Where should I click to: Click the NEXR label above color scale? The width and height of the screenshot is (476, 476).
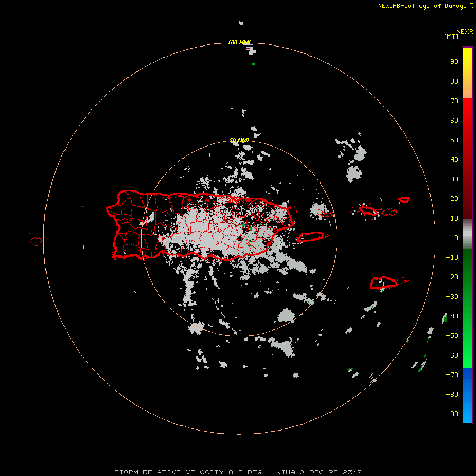point(465,32)
